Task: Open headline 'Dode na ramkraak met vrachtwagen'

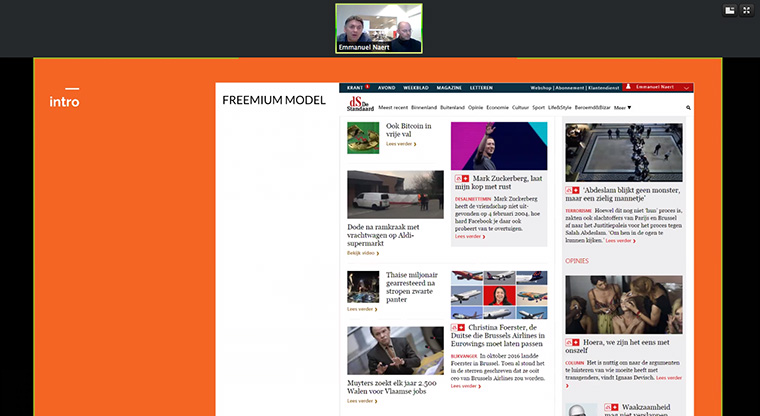Action: (383, 235)
